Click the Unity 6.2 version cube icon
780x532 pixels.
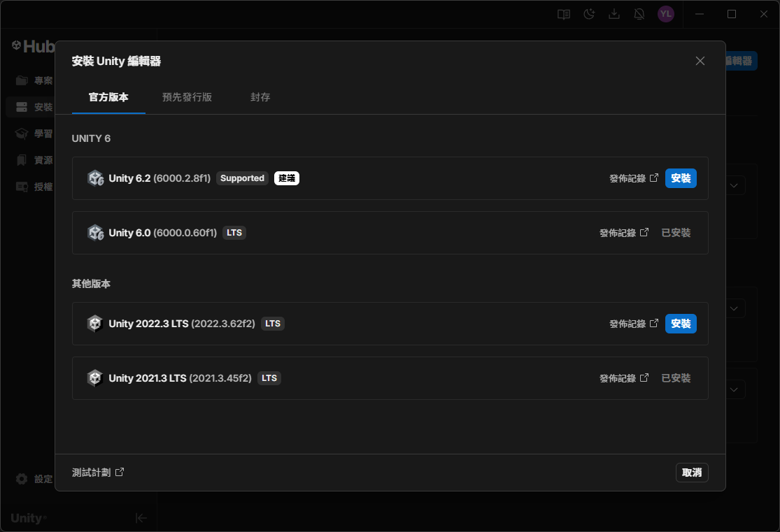(95, 178)
